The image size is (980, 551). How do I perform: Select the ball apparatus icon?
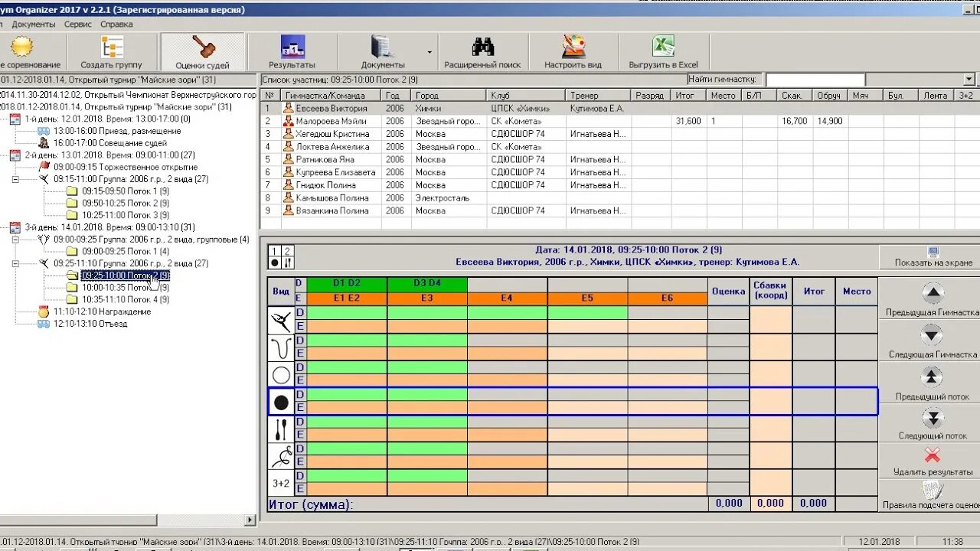pyautogui.click(x=281, y=402)
